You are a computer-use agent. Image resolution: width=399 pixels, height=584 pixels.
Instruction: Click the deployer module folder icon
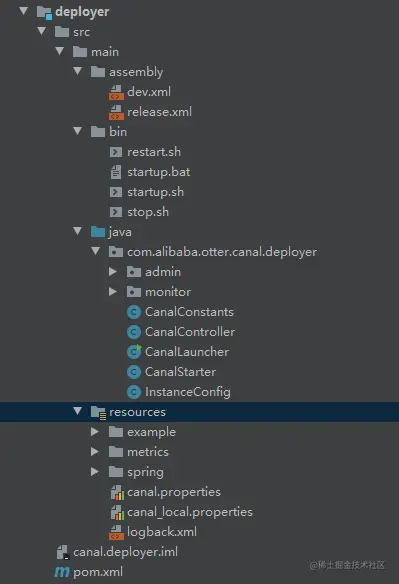tap(44, 12)
